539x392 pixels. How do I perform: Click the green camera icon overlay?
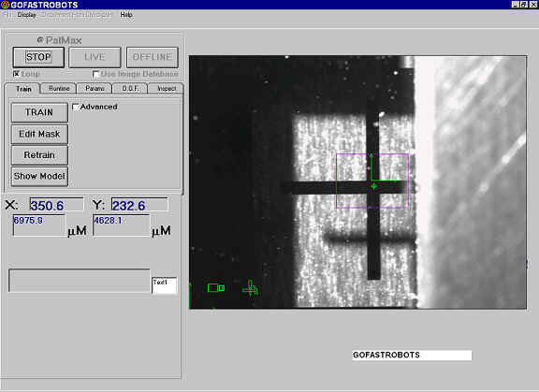point(216,287)
